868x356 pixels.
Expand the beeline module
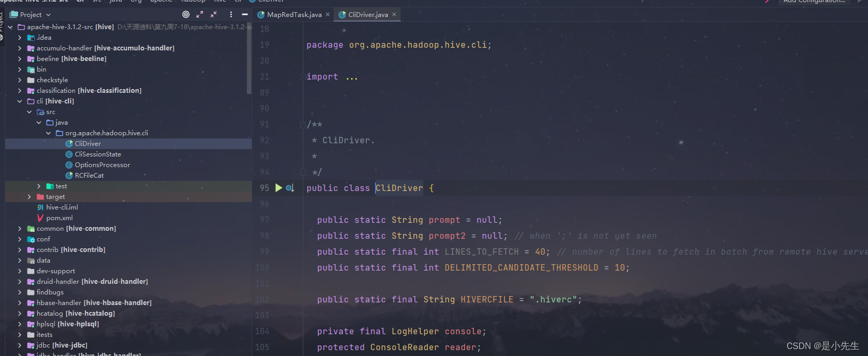point(20,59)
